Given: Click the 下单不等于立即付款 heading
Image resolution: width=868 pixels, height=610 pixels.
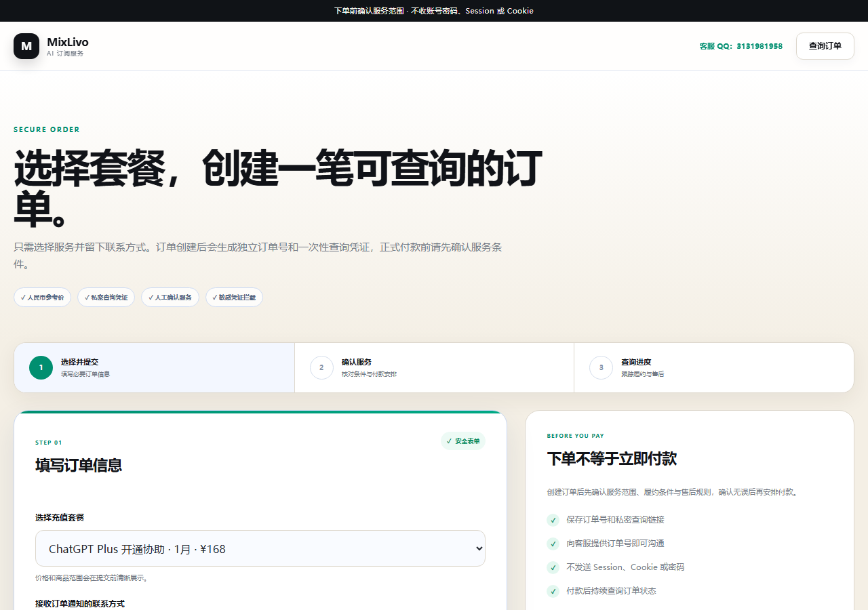Looking at the screenshot, I should point(612,459).
